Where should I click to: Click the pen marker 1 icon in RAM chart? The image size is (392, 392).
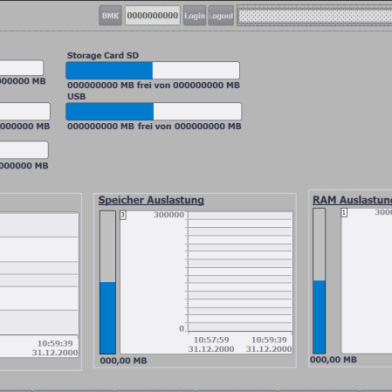click(x=344, y=213)
